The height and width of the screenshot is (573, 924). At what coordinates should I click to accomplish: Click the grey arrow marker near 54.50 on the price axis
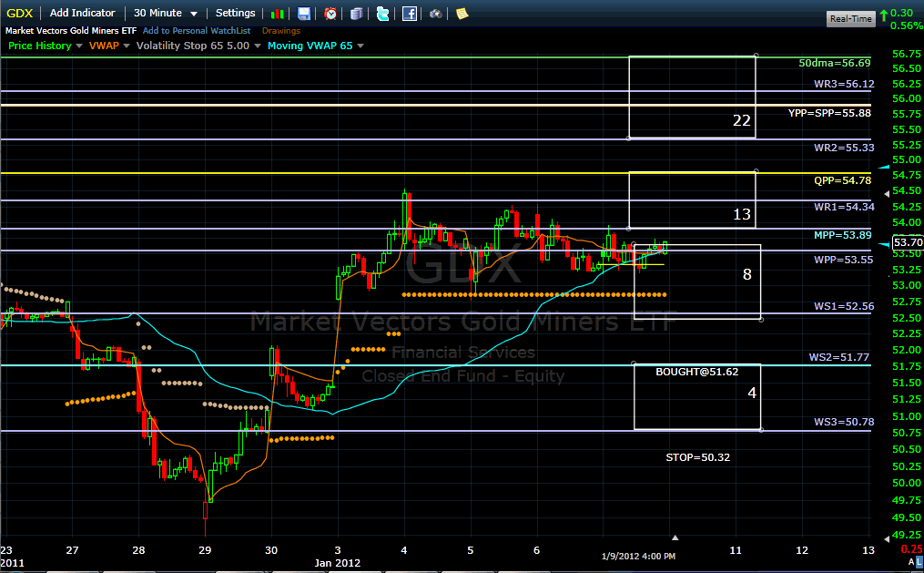[888, 193]
